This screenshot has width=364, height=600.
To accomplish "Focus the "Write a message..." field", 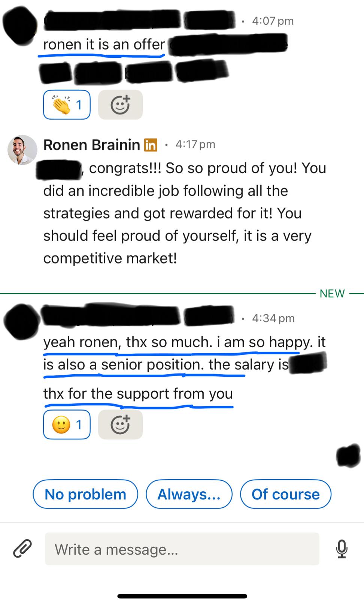I will [182, 549].
